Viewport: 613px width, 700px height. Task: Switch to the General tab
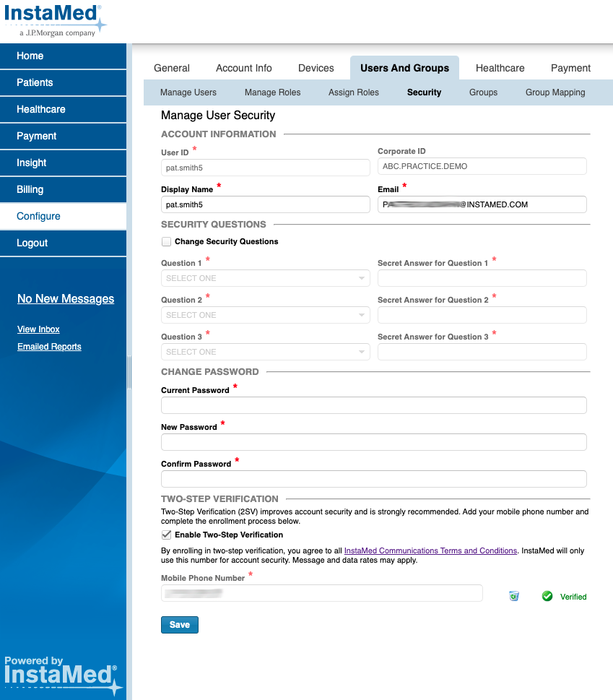coord(171,67)
